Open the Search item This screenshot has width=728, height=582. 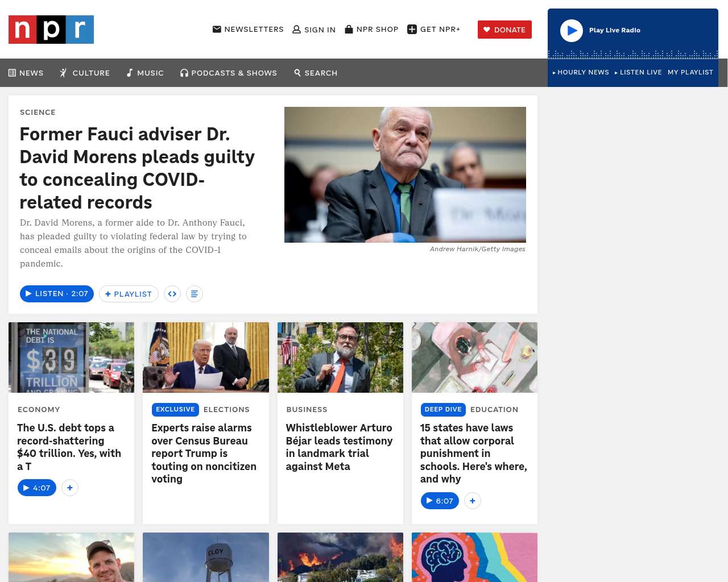pos(316,73)
